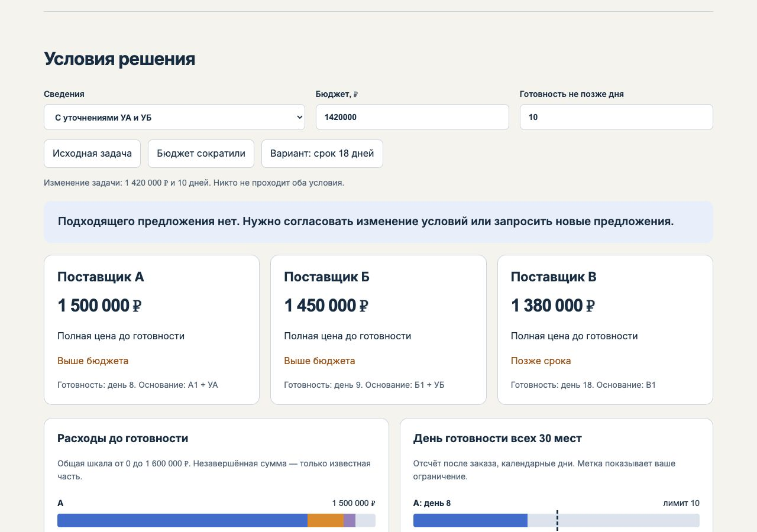Click the Подходящего предложения нет banner
The height and width of the screenshot is (532, 757).
tap(378, 222)
